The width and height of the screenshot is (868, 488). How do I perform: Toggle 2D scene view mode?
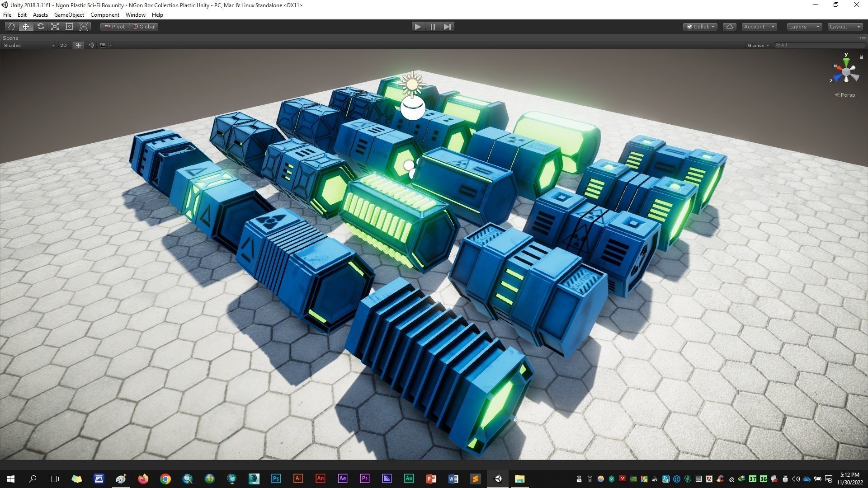[63, 45]
